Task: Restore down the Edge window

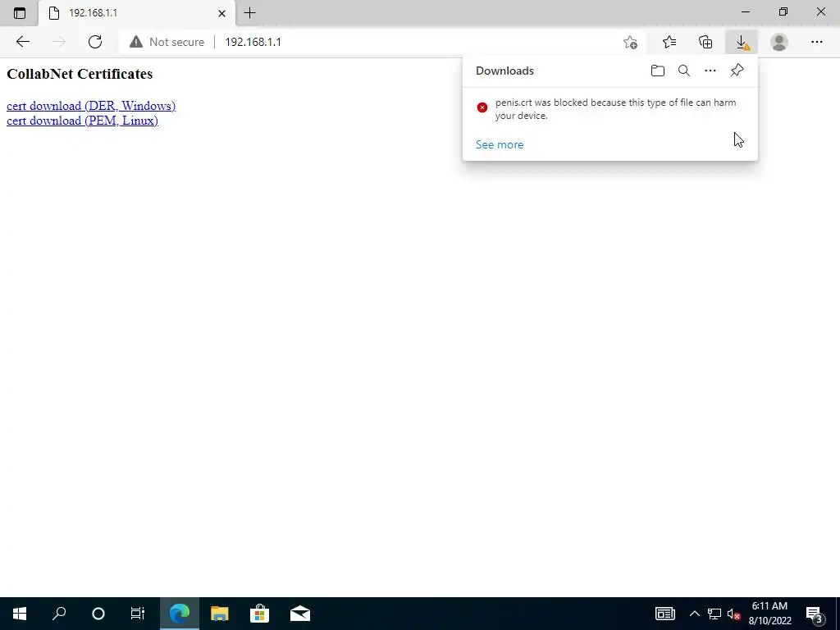Action: [783, 11]
